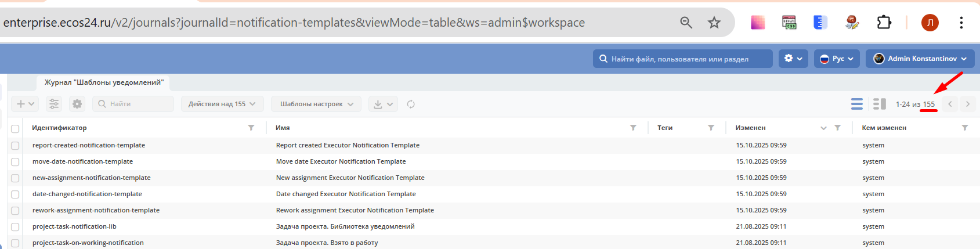Click filter icon in Идентификатор column

pyautogui.click(x=251, y=128)
